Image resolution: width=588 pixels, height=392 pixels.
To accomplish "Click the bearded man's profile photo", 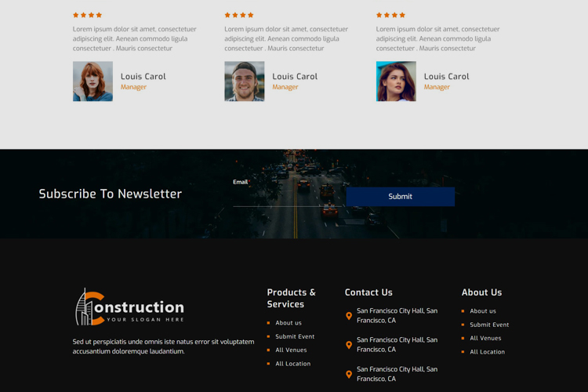I will point(244,82).
